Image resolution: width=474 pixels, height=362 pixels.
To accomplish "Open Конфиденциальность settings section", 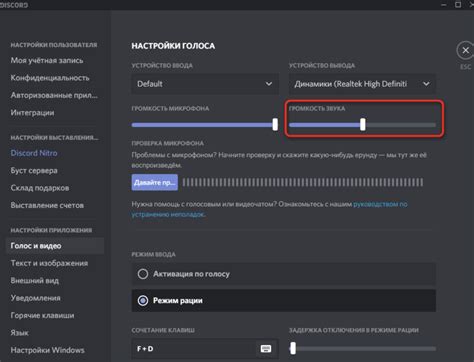I will click(x=50, y=78).
